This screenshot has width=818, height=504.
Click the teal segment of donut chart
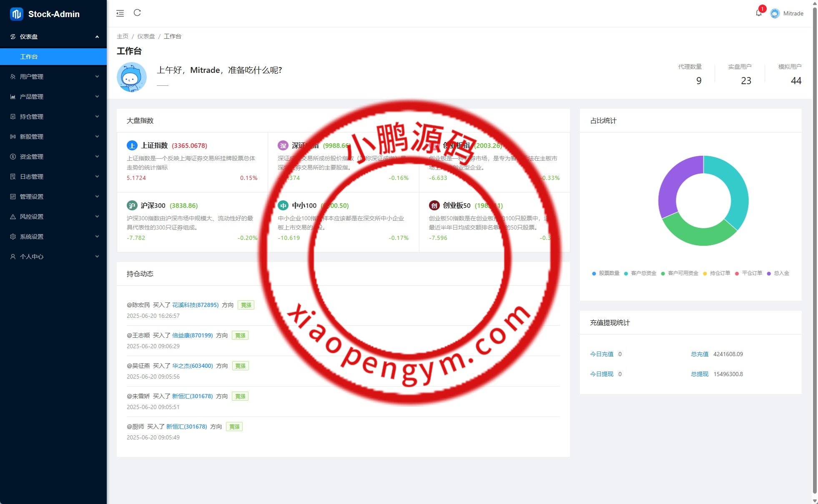(x=737, y=187)
